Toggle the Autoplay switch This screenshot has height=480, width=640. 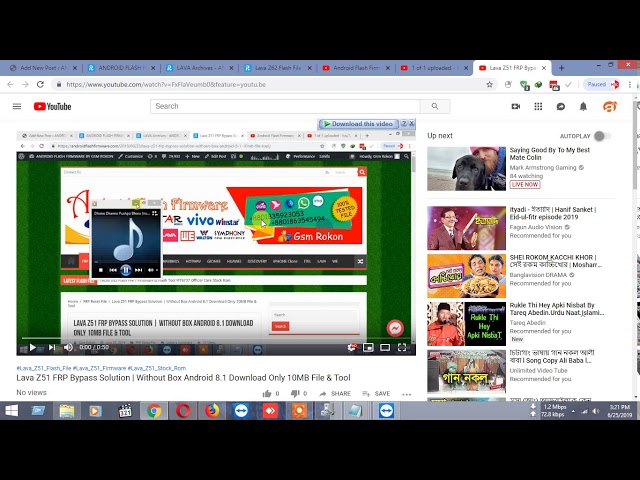click(602, 136)
